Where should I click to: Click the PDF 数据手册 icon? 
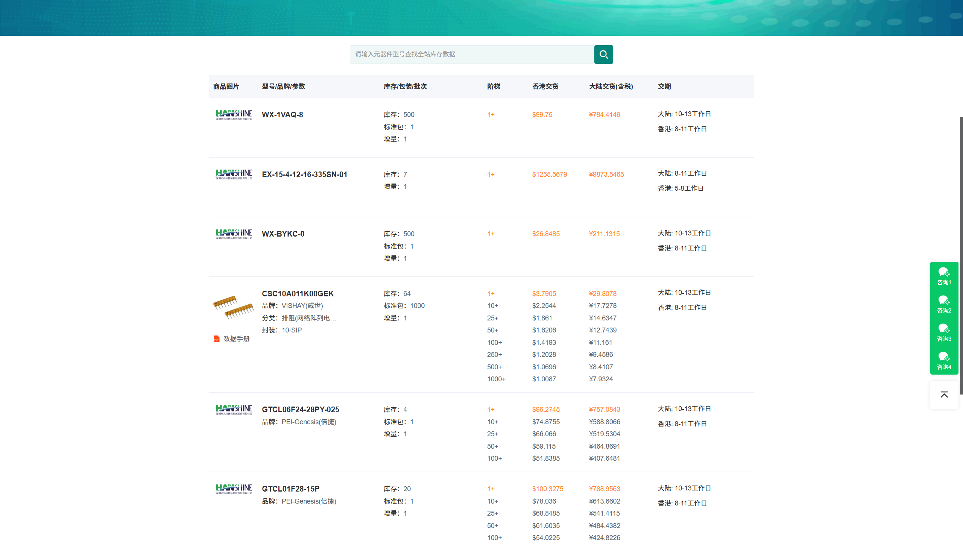[217, 339]
